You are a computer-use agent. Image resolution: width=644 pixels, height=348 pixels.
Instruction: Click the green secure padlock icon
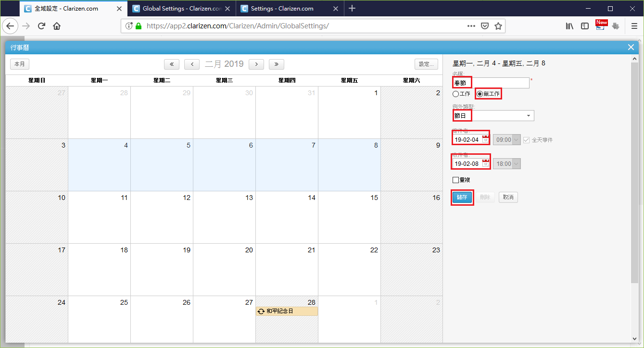(139, 26)
